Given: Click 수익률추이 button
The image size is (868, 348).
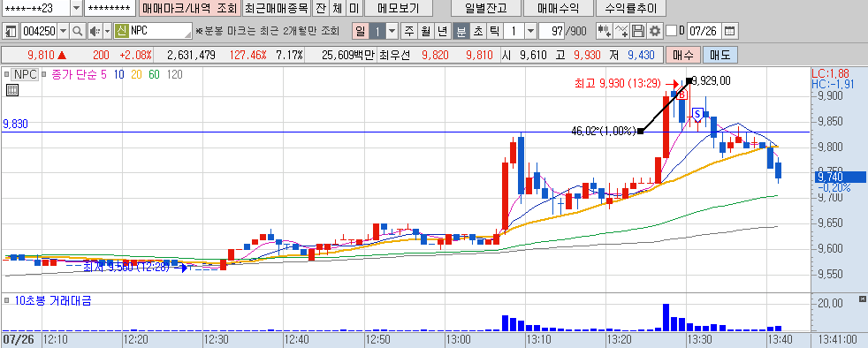Looking at the screenshot, I should (x=630, y=8).
